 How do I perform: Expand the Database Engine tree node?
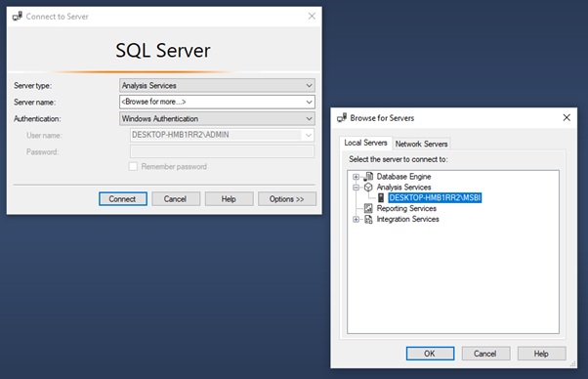click(x=356, y=177)
